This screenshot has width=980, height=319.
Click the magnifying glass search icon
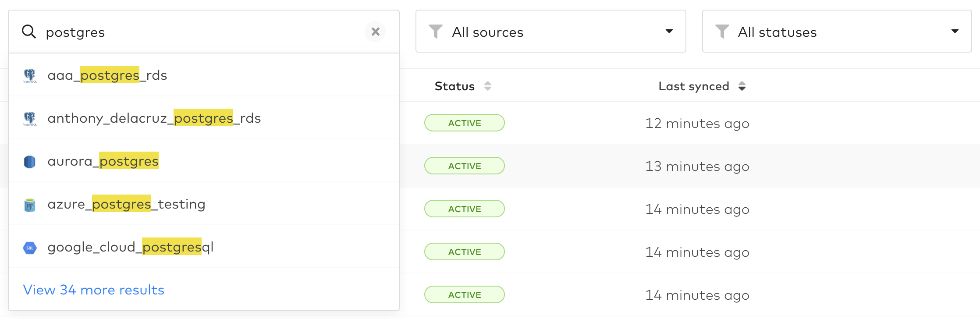(x=29, y=32)
